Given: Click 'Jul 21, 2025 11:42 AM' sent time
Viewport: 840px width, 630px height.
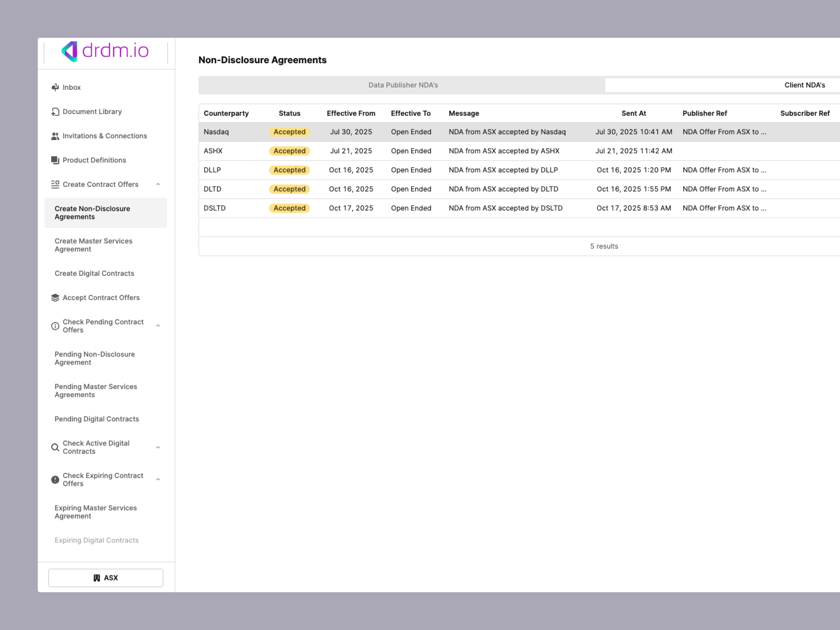Looking at the screenshot, I should click(633, 151).
